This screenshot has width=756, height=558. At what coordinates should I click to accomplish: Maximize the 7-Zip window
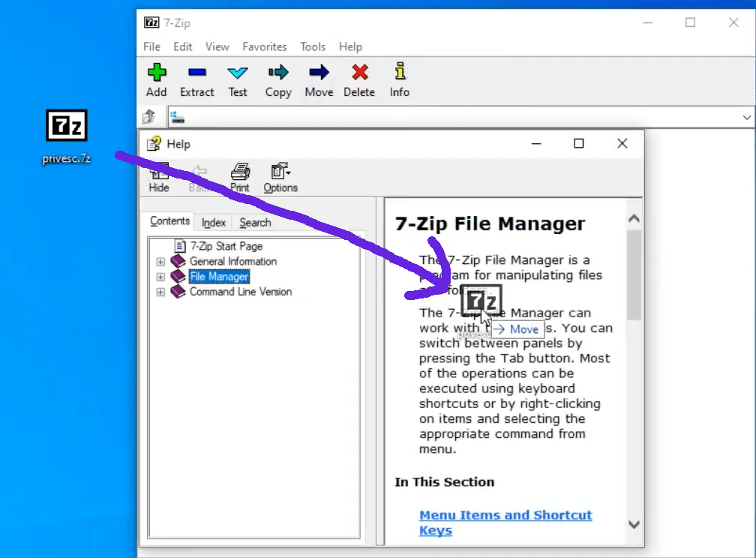point(691,22)
